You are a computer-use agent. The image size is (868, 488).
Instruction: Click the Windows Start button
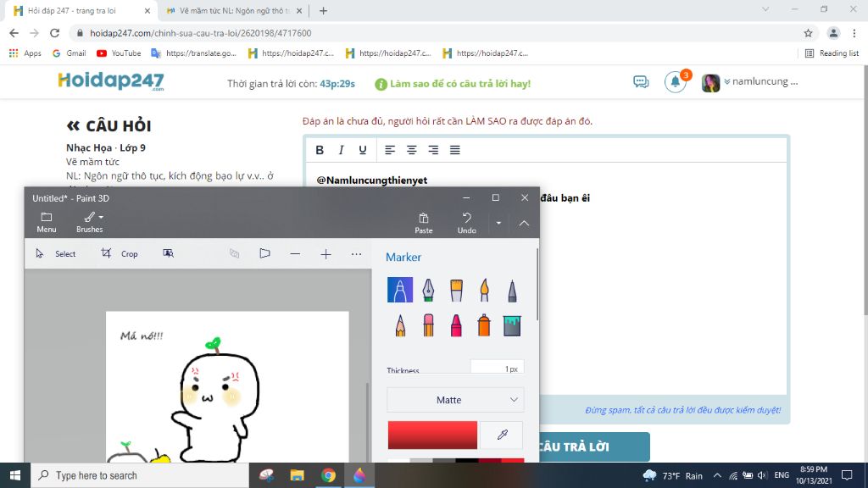tap(15, 475)
